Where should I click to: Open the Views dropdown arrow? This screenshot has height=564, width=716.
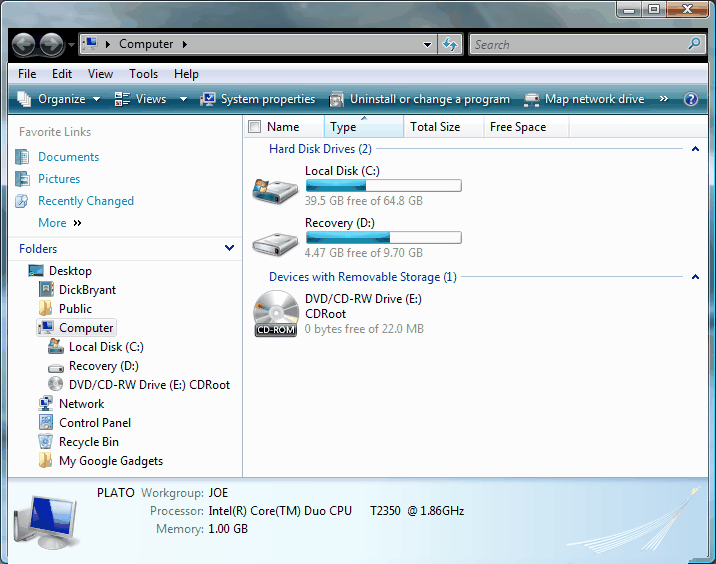coord(183,99)
